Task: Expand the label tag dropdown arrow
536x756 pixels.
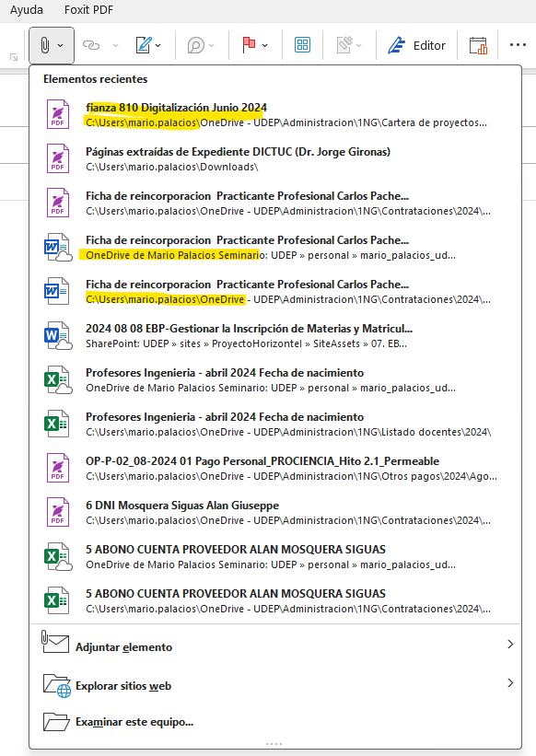Action: [359, 46]
